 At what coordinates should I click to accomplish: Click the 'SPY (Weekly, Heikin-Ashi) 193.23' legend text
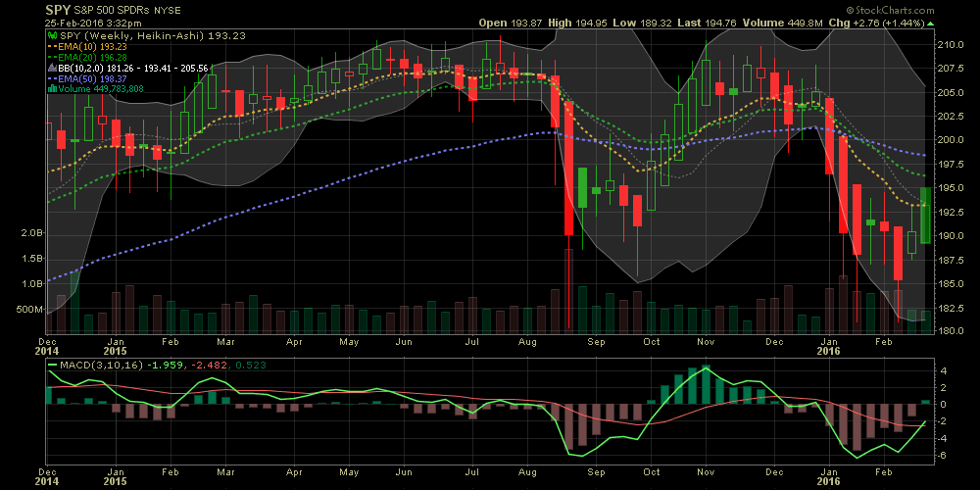click(152, 36)
